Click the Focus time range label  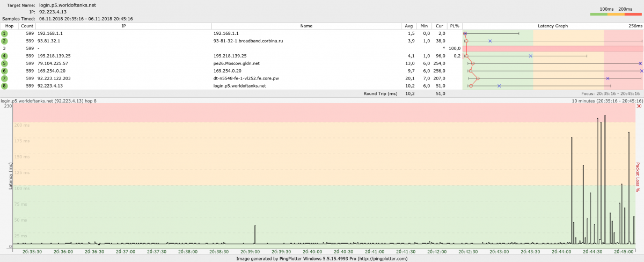(x=611, y=93)
